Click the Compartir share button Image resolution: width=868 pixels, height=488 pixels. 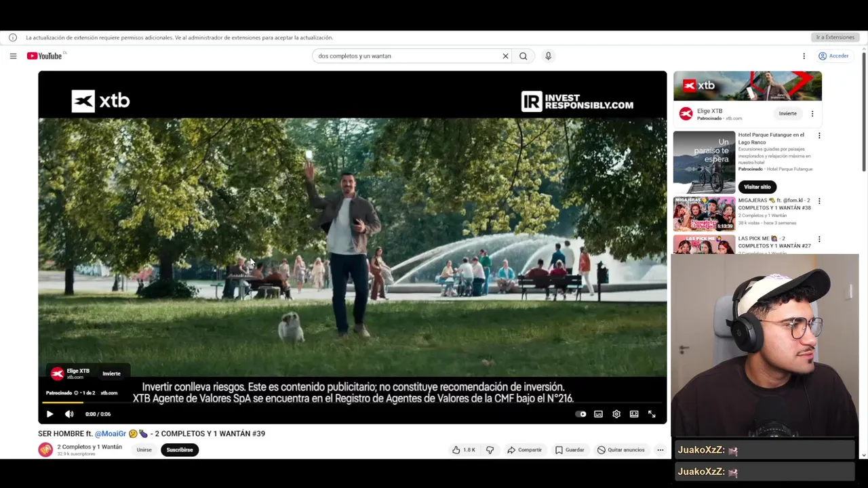coord(524,450)
